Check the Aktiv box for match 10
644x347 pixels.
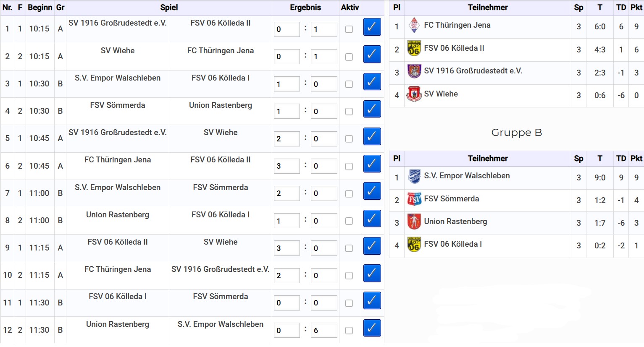click(349, 276)
